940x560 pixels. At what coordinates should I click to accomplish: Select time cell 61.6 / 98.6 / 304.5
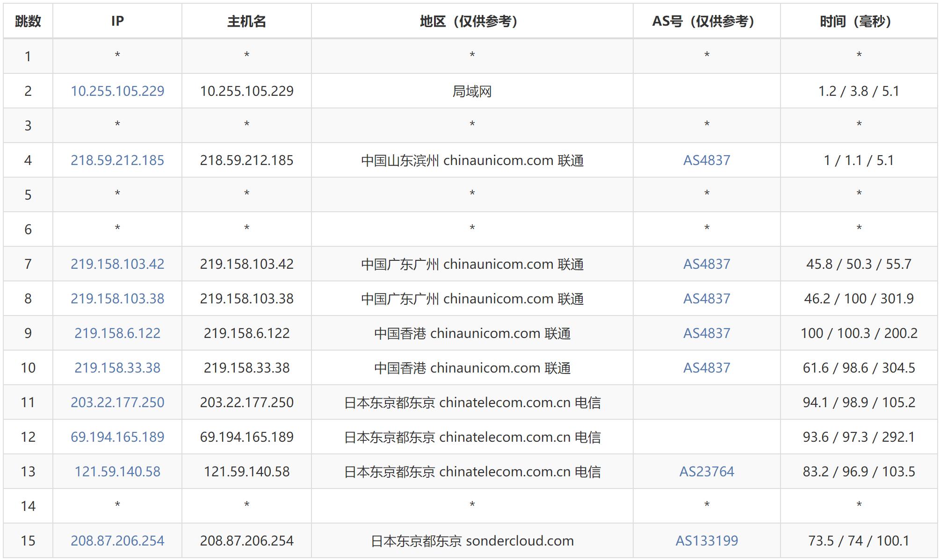pos(859,367)
